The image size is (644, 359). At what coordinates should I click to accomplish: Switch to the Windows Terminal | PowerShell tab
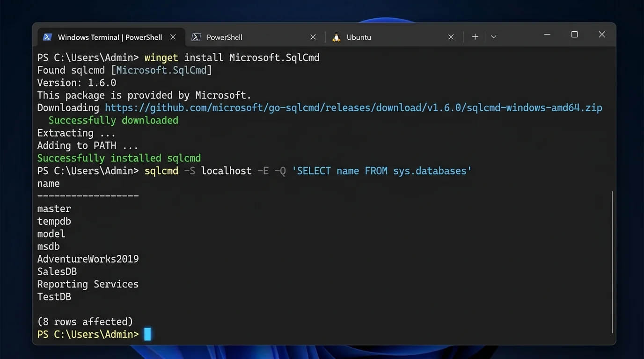111,37
